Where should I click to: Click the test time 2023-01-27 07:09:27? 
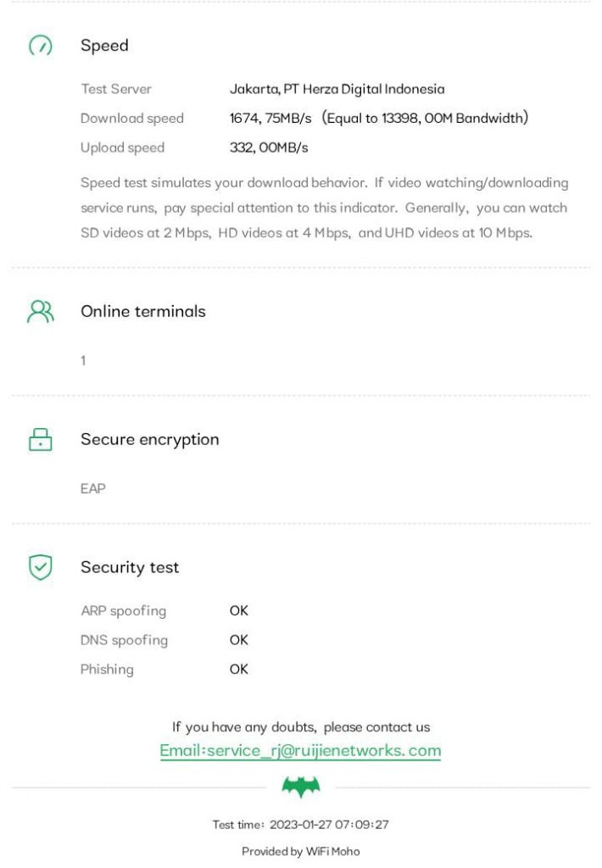point(329,824)
